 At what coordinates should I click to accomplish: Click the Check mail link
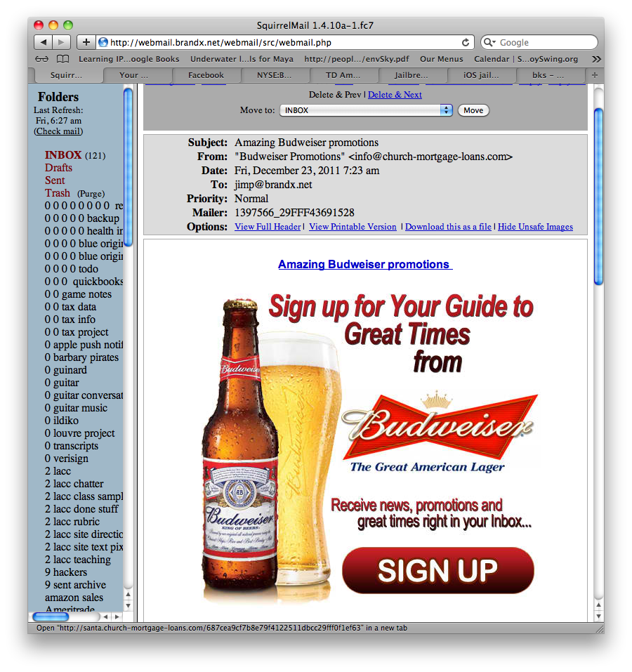(x=58, y=131)
